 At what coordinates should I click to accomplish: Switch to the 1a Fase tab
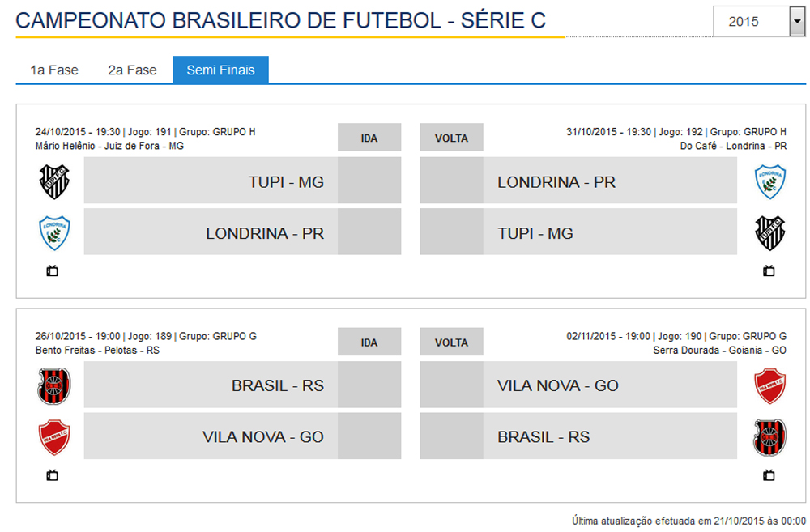(x=54, y=70)
